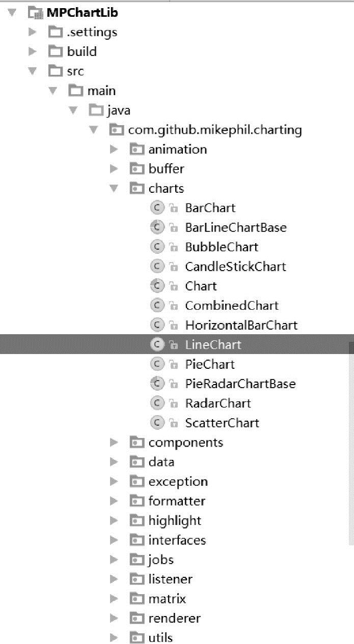The height and width of the screenshot is (644, 354).
Task: Collapse the charts package
Action: 114,188
